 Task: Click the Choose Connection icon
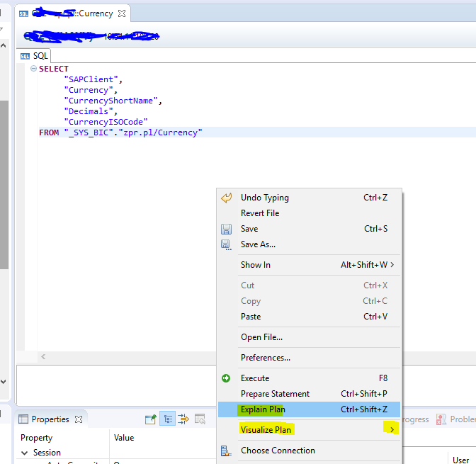click(227, 451)
